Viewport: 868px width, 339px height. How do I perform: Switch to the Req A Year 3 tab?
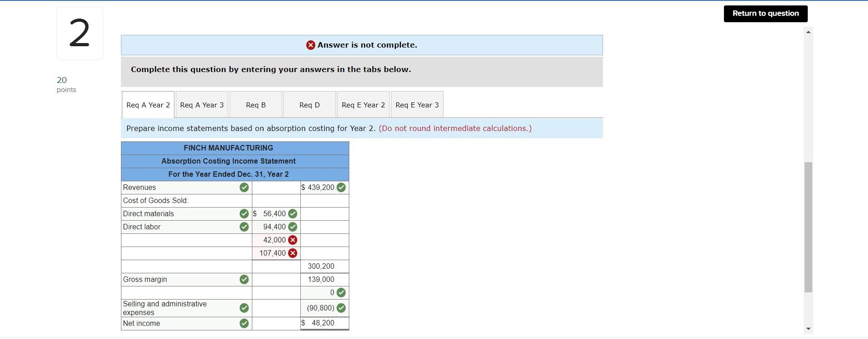[x=202, y=105]
